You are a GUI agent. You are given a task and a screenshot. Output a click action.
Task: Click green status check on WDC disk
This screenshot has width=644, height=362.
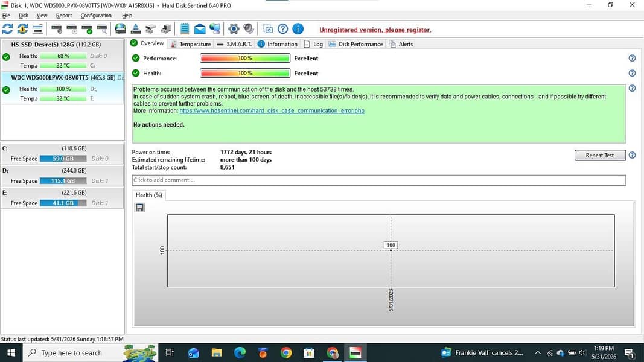(6, 90)
